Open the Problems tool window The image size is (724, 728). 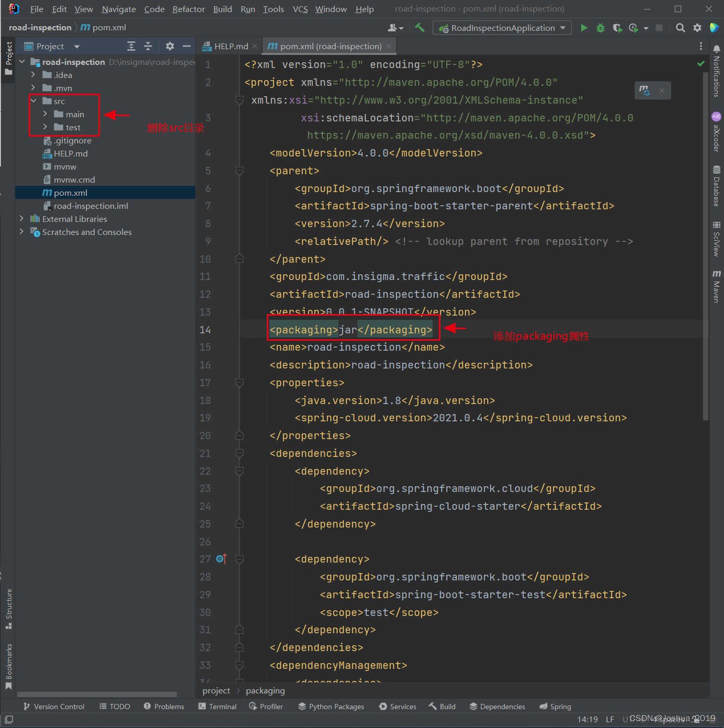tap(164, 707)
